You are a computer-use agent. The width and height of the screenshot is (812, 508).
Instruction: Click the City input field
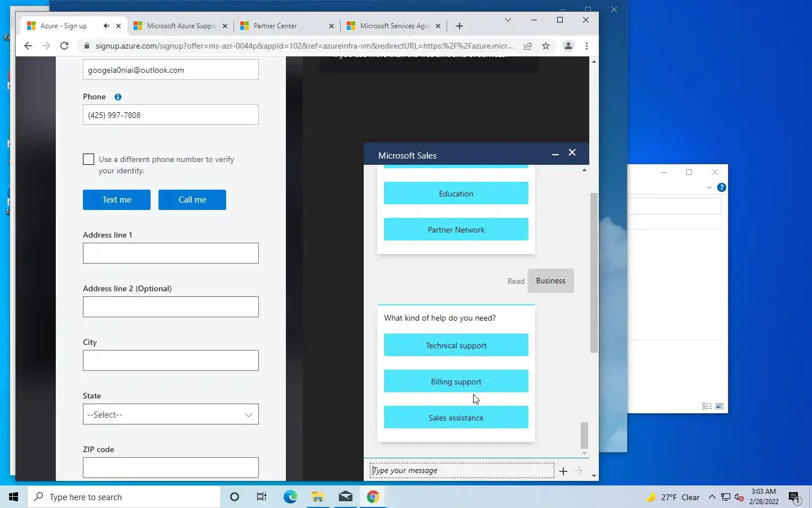coord(171,360)
